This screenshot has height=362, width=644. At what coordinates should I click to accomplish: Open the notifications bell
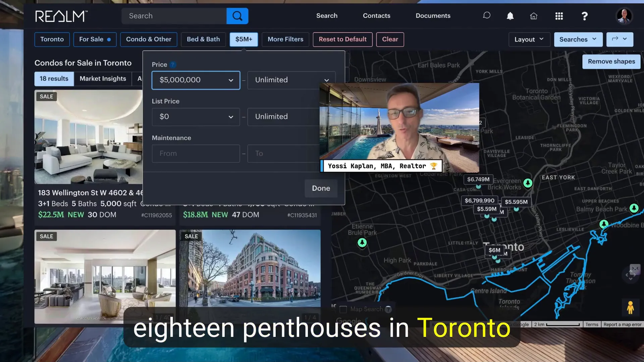[510, 16]
